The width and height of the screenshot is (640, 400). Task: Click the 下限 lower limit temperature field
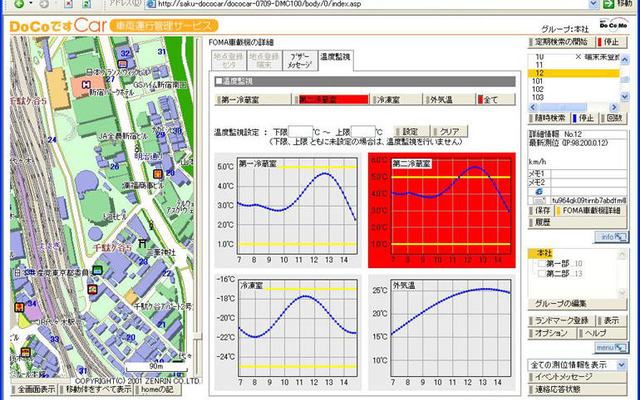point(300,131)
